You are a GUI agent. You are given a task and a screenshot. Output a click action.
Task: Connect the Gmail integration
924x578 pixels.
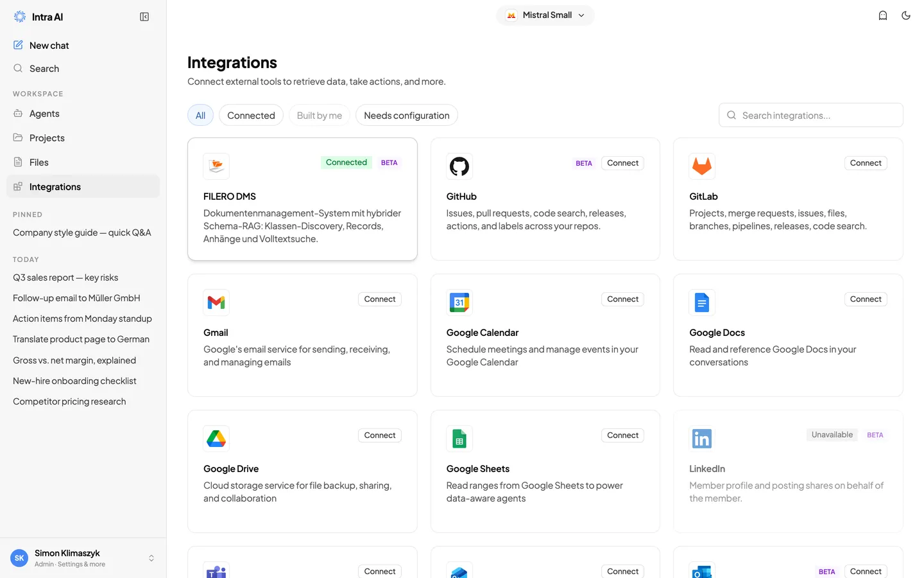tap(380, 299)
